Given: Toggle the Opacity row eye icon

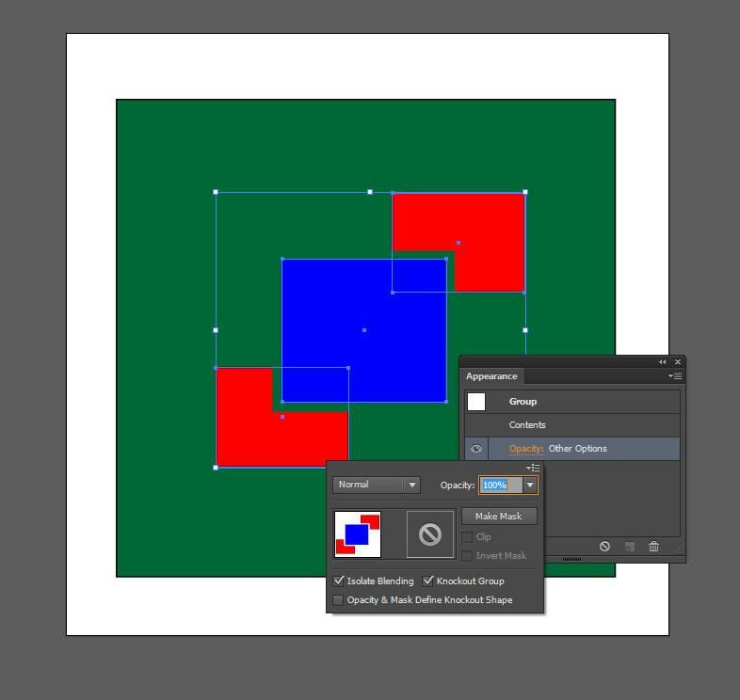Looking at the screenshot, I should point(476,449).
